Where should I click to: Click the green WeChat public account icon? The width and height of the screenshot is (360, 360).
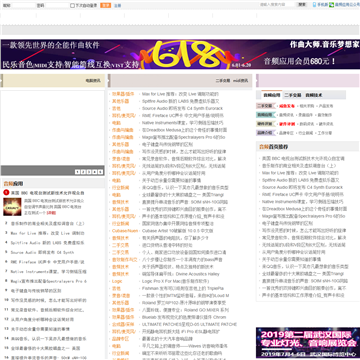pos(332,5)
